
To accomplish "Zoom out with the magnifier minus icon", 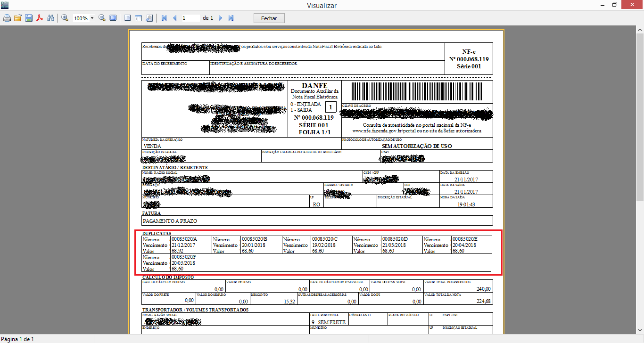I will click(x=102, y=18).
